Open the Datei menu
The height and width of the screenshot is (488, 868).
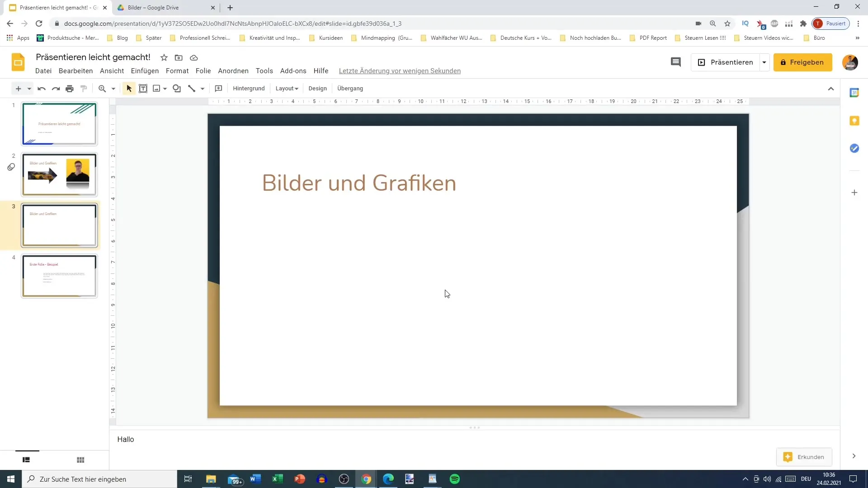[43, 71]
